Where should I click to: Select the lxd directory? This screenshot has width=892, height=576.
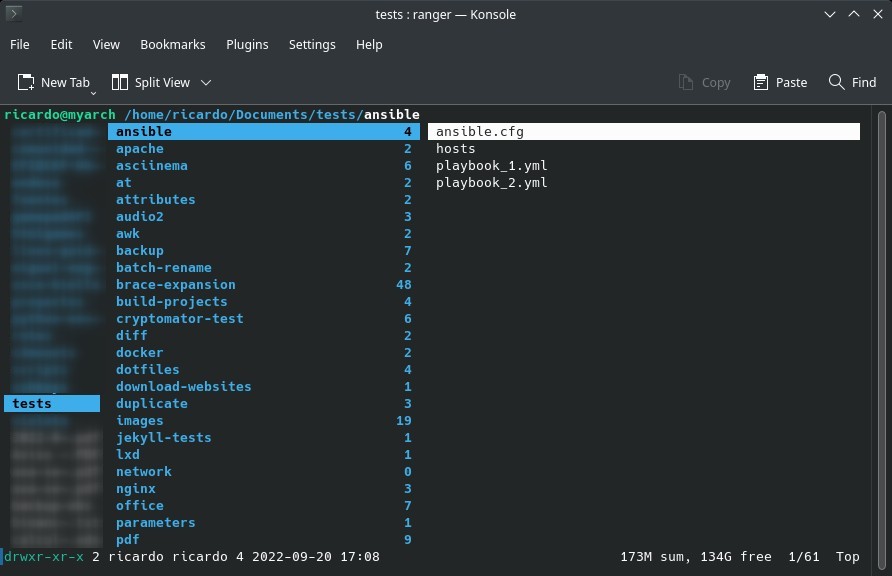(x=264, y=455)
